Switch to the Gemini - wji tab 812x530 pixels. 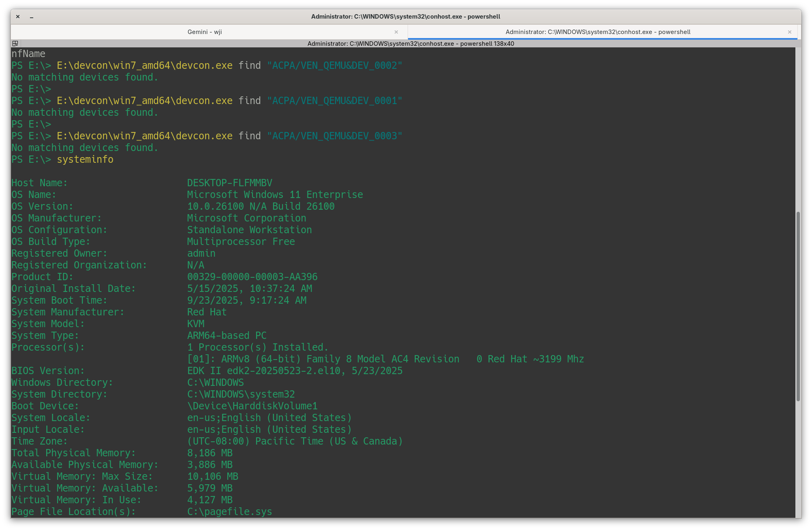[x=205, y=32]
